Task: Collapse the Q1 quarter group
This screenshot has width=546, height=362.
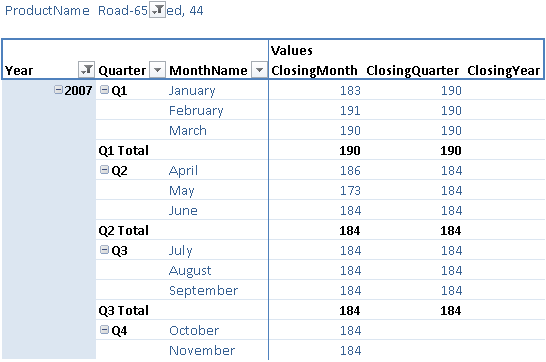Action: pos(104,90)
